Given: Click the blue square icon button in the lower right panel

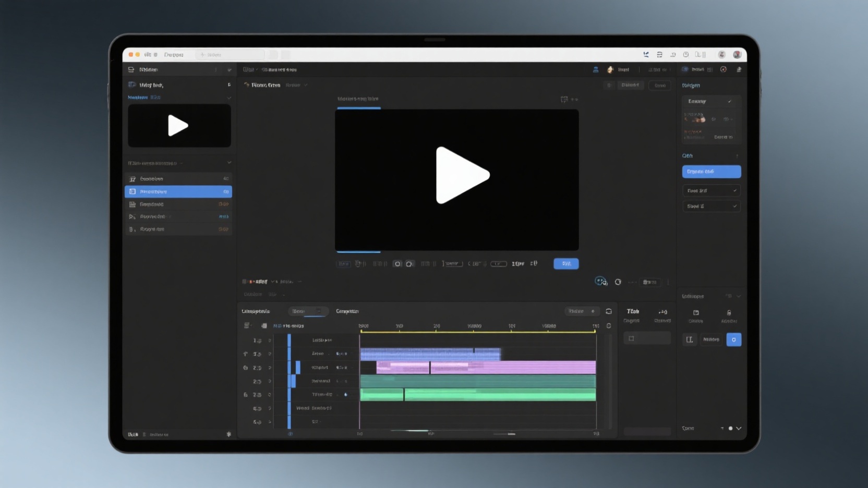Looking at the screenshot, I should point(733,339).
